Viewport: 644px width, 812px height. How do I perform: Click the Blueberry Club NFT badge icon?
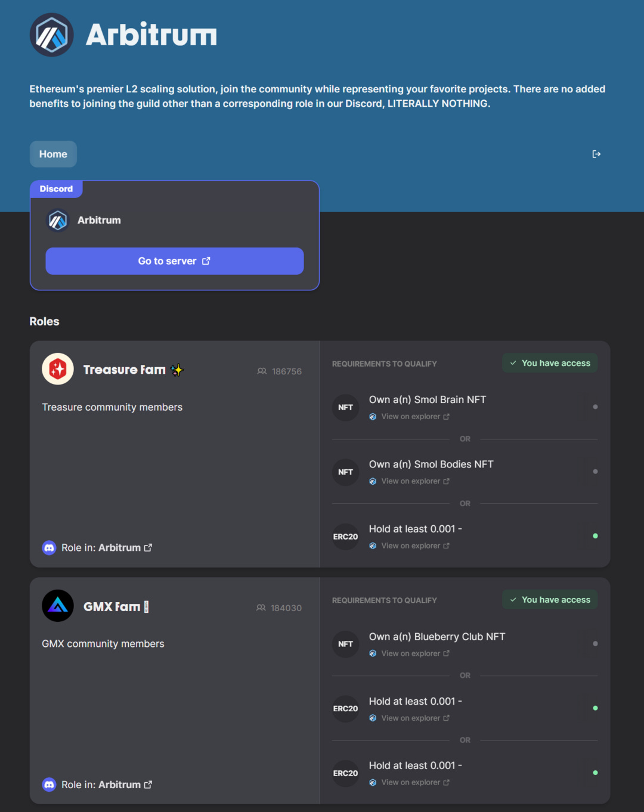[x=346, y=644]
